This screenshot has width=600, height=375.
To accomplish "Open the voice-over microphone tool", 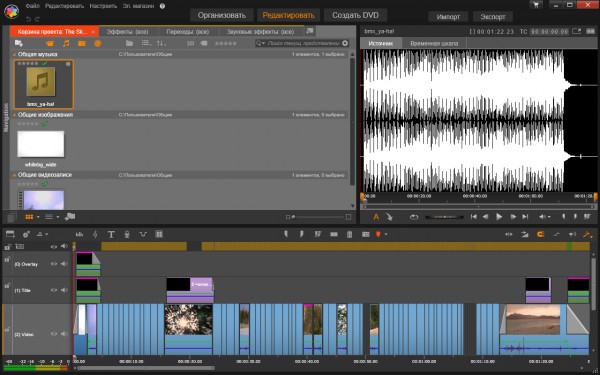I will pyautogui.click(x=127, y=234).
